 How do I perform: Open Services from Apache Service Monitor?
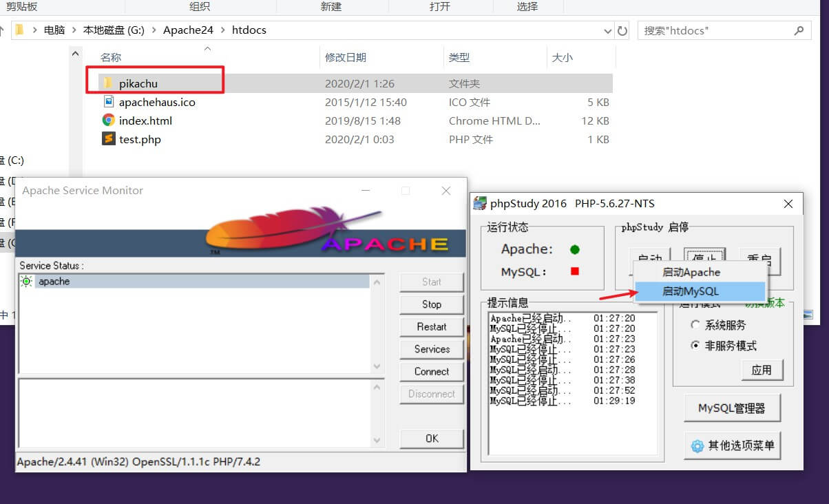[x=432, y=349]
